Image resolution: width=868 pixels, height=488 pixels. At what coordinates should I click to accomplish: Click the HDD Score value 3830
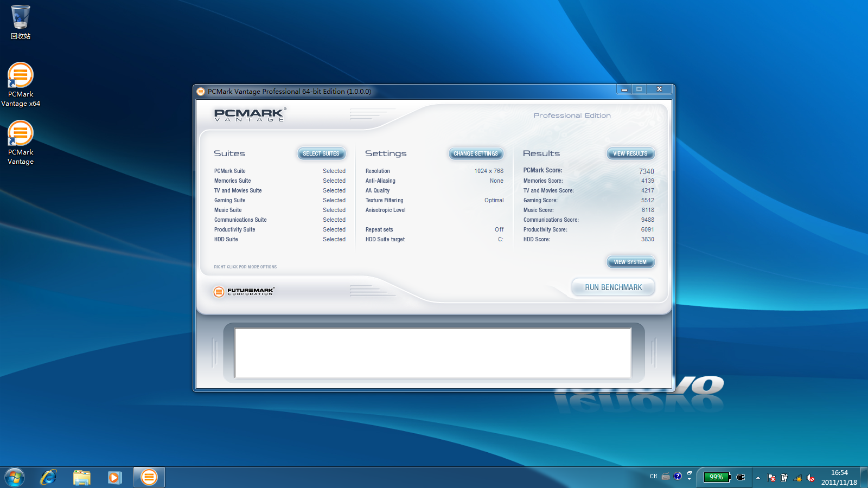click(x=648, y=239)
